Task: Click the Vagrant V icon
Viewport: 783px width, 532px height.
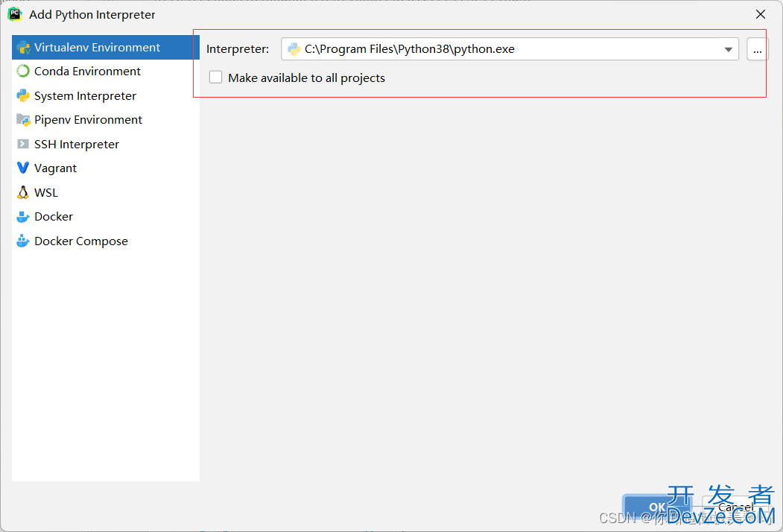Action: pyautogui.click(x=23, y=168)
